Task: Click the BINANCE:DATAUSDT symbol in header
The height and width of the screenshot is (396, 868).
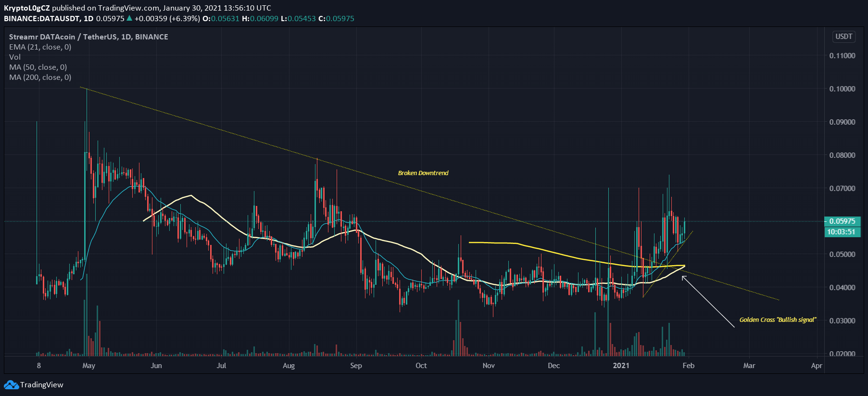Action: click(42, 19)
